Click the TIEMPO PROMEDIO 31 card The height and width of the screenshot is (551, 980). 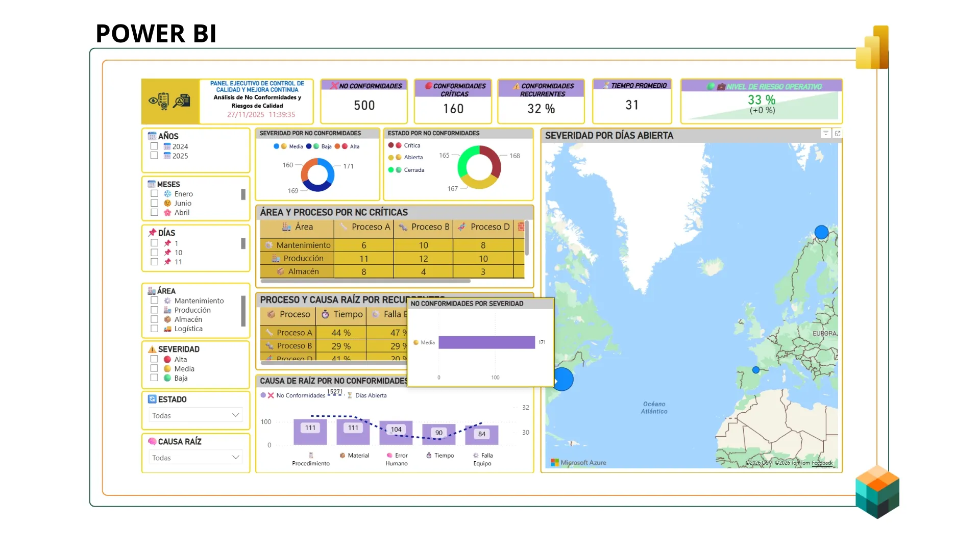pyautogui.click(x=632, y=101)
